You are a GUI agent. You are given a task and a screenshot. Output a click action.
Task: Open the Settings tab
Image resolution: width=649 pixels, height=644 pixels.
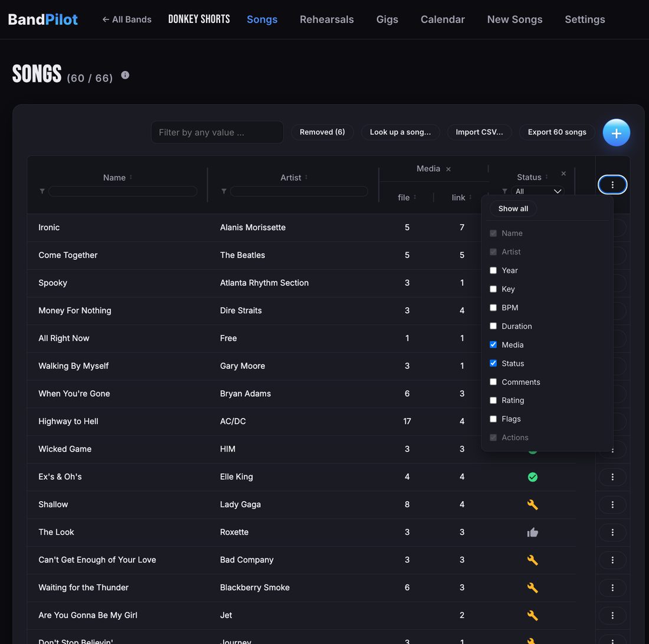tap(585, 19)
